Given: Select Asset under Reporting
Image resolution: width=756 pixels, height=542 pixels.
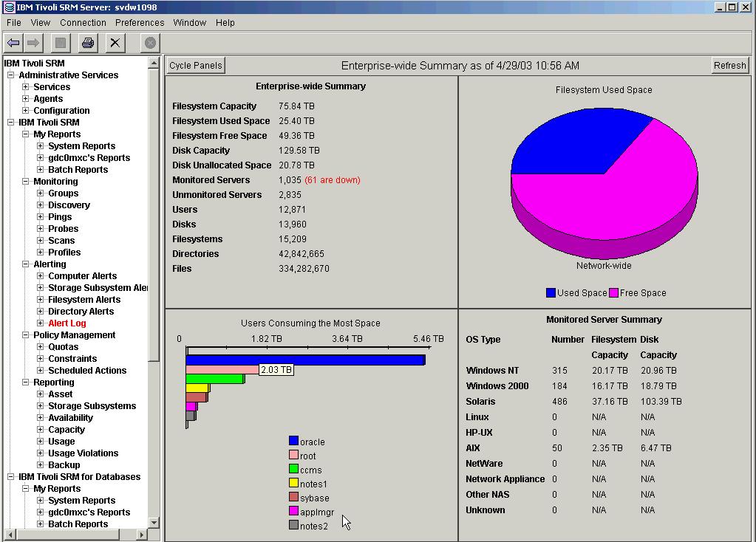Looking at the screenshot, I should [61, 394].
